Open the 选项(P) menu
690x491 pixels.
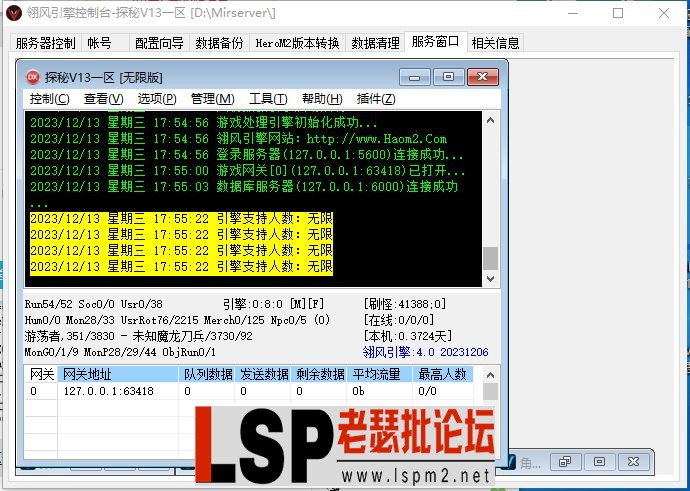[157, 99]
